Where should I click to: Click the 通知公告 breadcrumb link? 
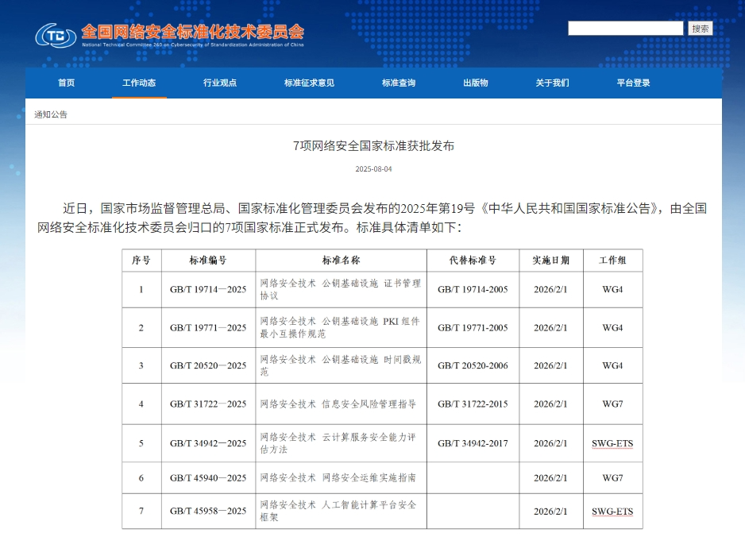click(51, 114)
